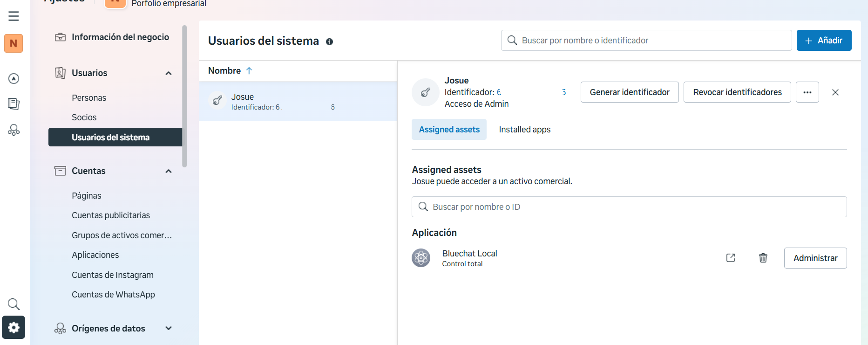Switch to the Installed apps tab
868x345 pixels.
tap(524, 130)
